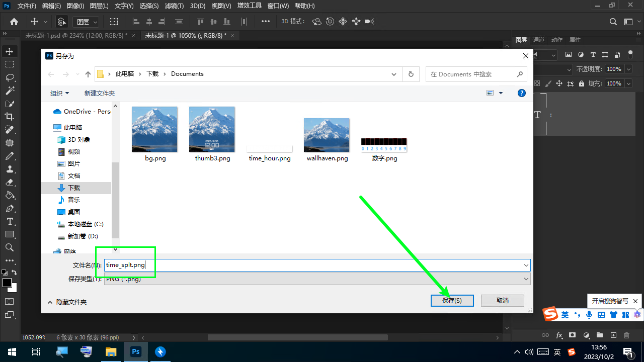The height and width of the screenshot is (362, 644).
Task: Swap foreground and background colors
Action: click(x=15, y=273)
